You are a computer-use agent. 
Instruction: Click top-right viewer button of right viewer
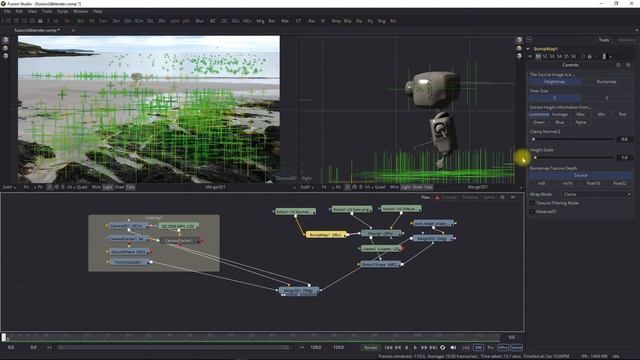click(519, 40)
